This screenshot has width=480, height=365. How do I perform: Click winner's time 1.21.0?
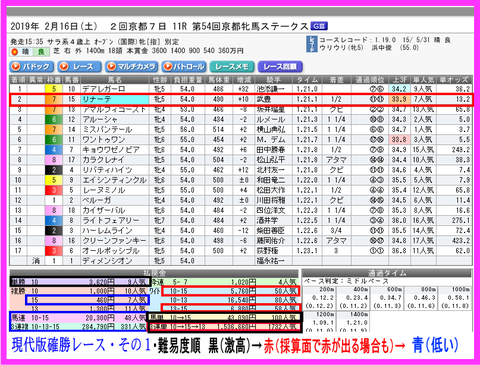tap(307, 89)
